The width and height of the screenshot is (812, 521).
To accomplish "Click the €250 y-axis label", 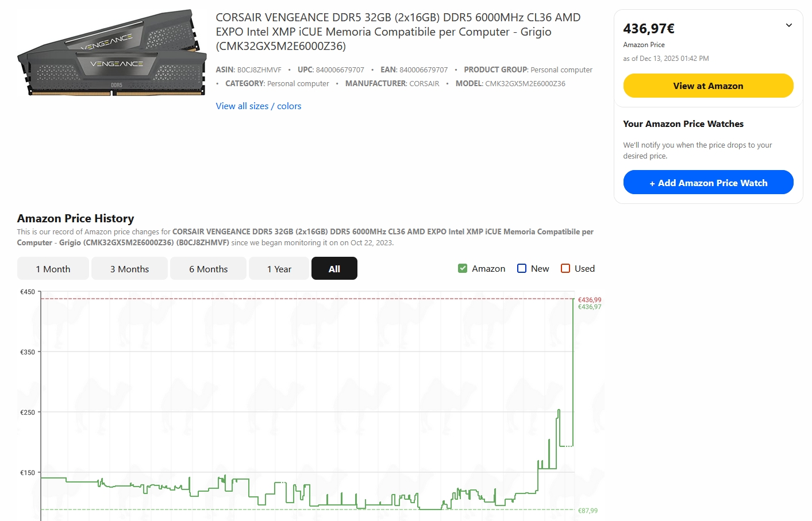I will coord(28,412).
